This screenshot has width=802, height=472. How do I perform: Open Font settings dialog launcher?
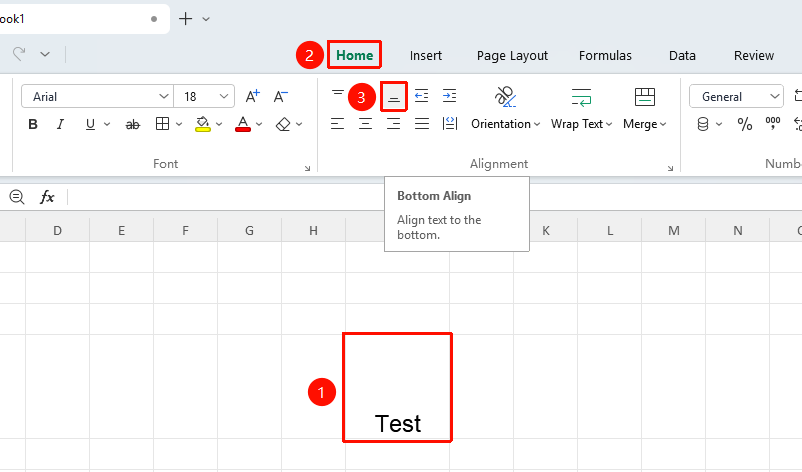(x=307, y=168)
